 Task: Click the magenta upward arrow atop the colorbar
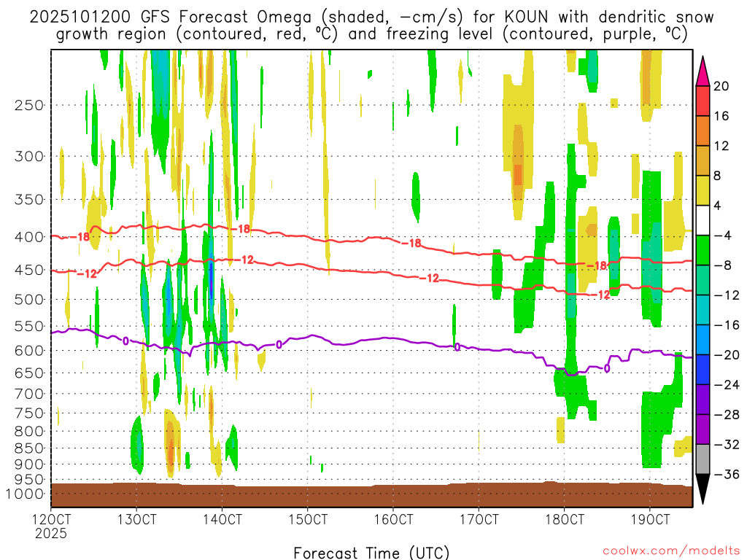click(703, 71)
